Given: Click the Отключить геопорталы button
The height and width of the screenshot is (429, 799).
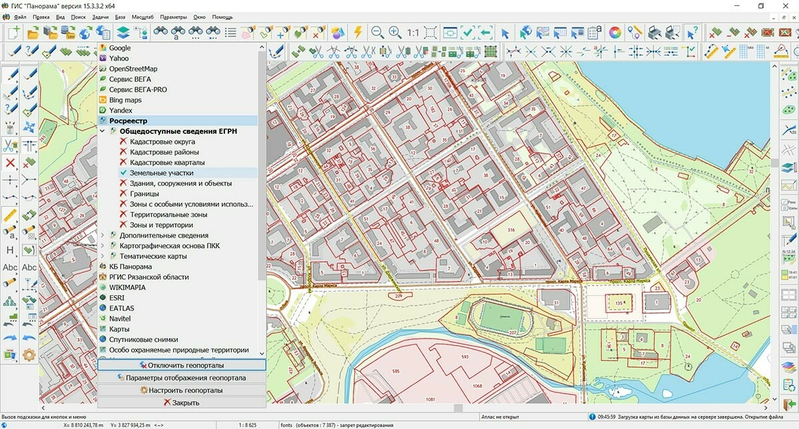Looking at the screenshot, I should [182, 366].
